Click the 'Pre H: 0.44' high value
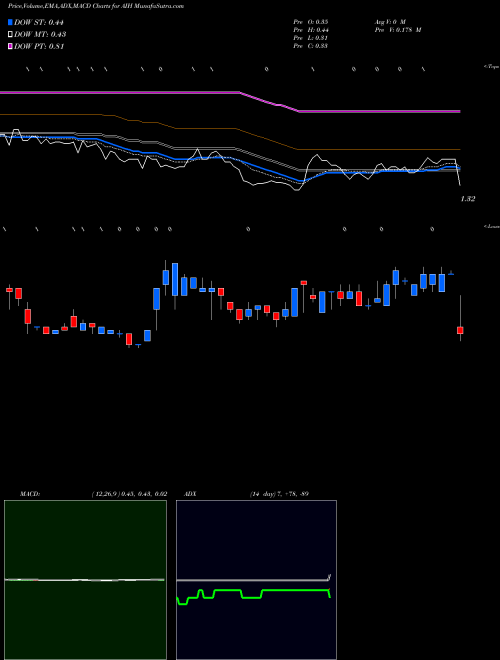Viewport: 500px width, 660px height. pos(311,30)
